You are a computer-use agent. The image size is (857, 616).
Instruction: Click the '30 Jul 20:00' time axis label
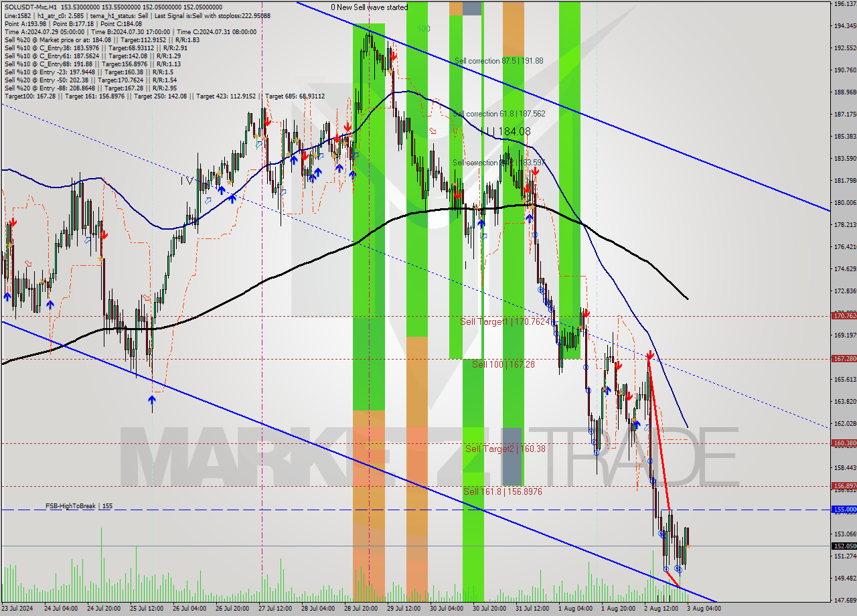click(489, 609)
